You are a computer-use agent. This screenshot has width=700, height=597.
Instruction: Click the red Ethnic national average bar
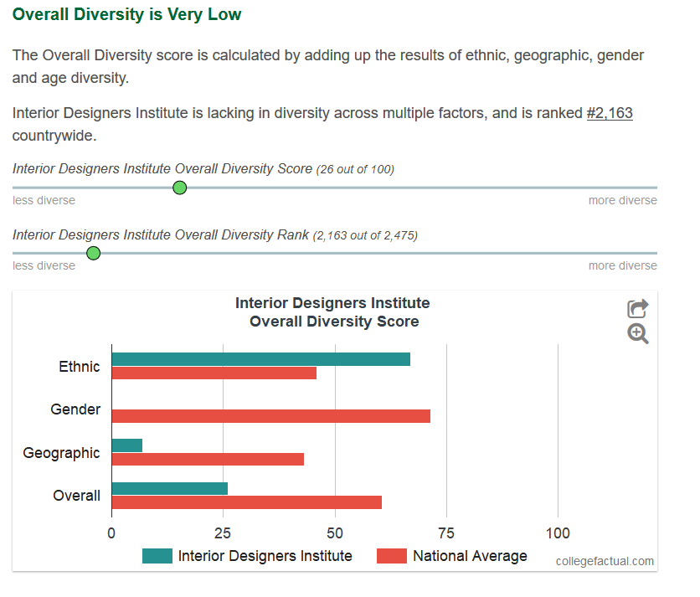tap(214, 373)
